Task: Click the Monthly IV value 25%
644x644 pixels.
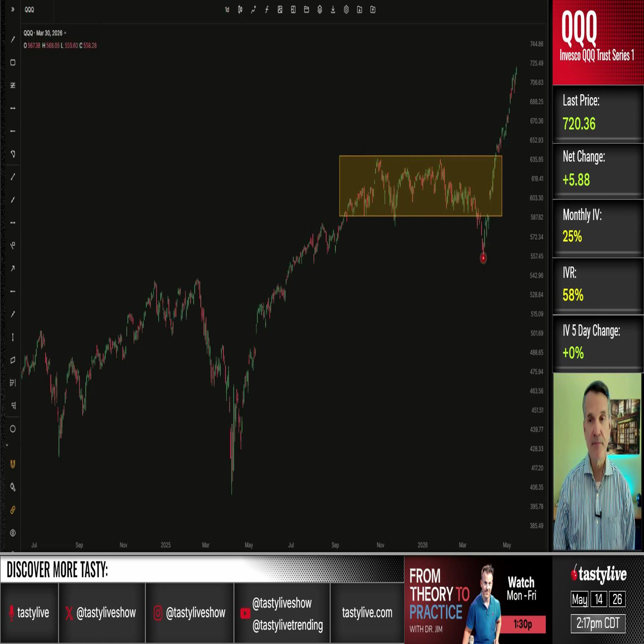Action: tap(572, 236)
